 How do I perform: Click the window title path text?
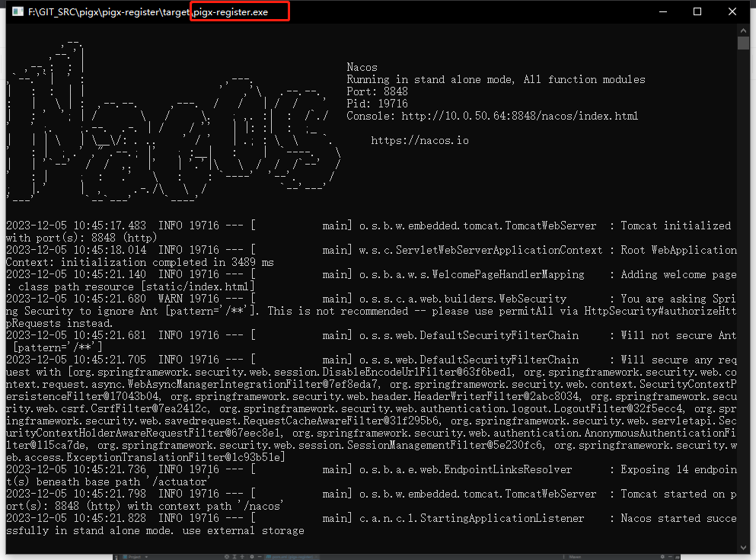(x=148, y=12)
